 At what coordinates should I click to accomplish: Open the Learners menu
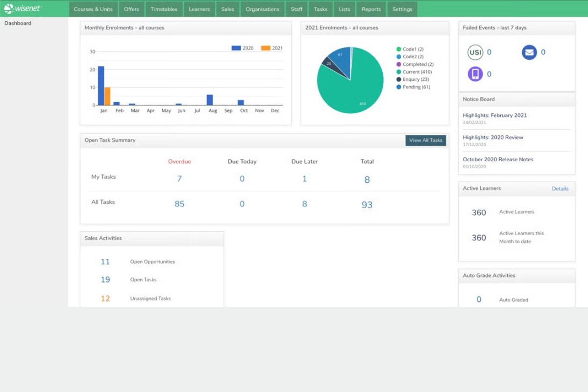click(199, 9)
